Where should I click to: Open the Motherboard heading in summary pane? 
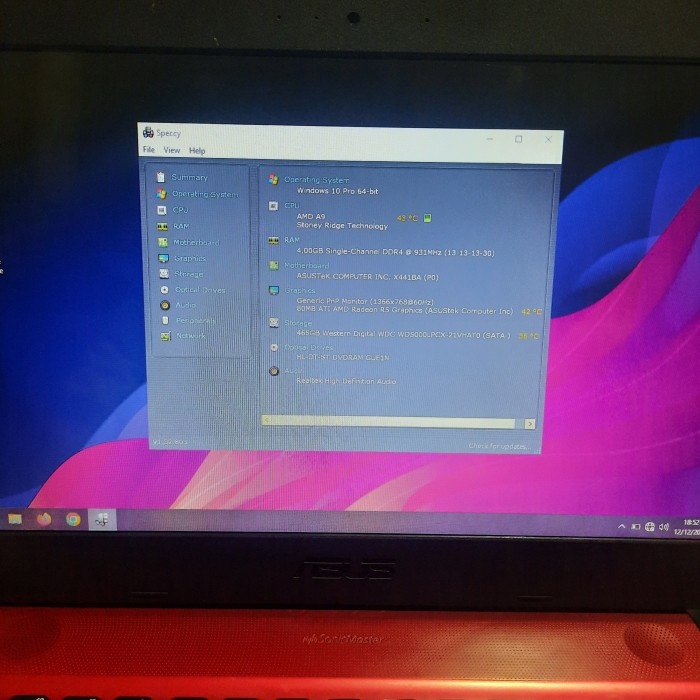click(x=307, y=265)
